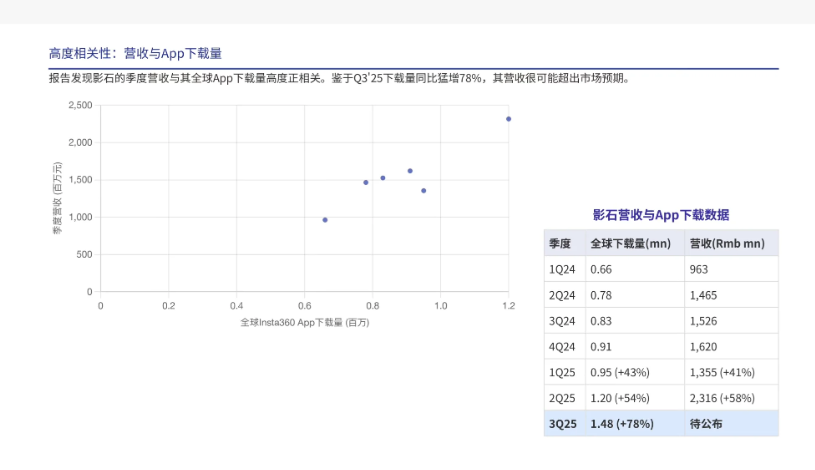Click the scatter point at 0.95 downloads

[x=424, y=191]
